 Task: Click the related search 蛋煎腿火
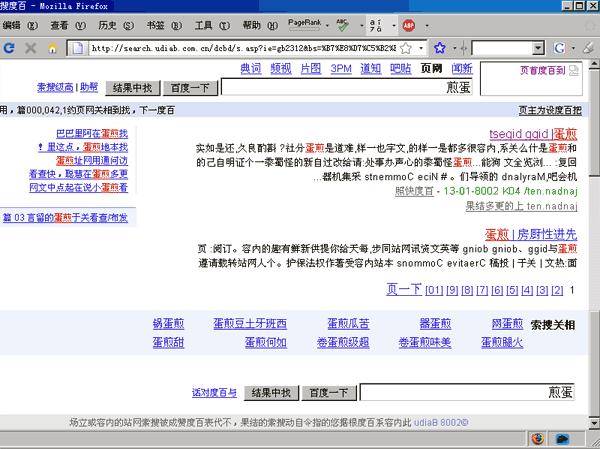tap(502, 342)
